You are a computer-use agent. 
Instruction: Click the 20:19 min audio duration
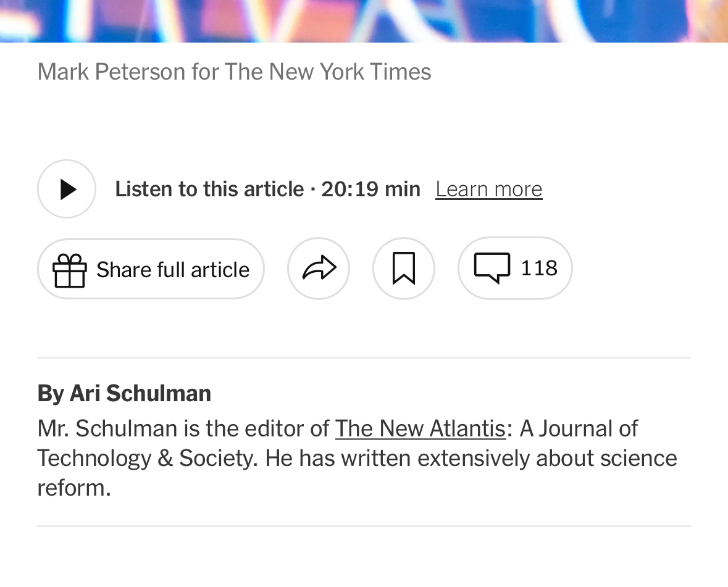click(370, 189)
